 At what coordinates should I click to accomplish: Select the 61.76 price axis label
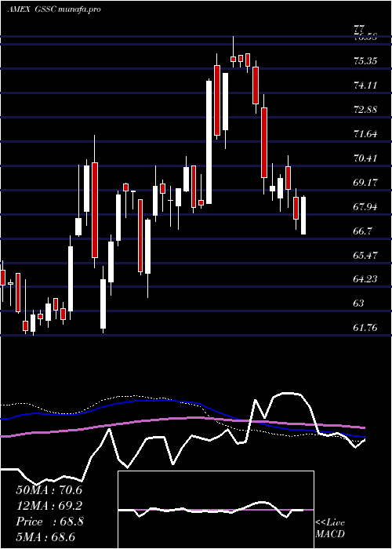click(x=365, y=328)
